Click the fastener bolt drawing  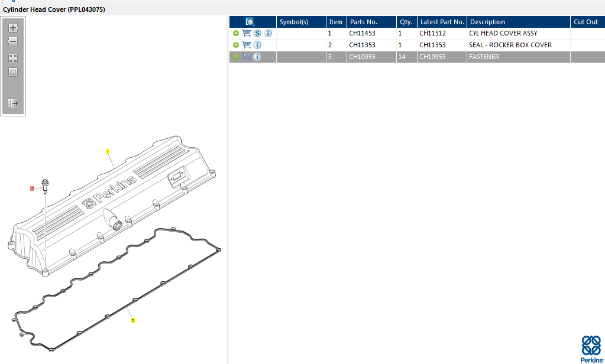[x=45, y=186]
